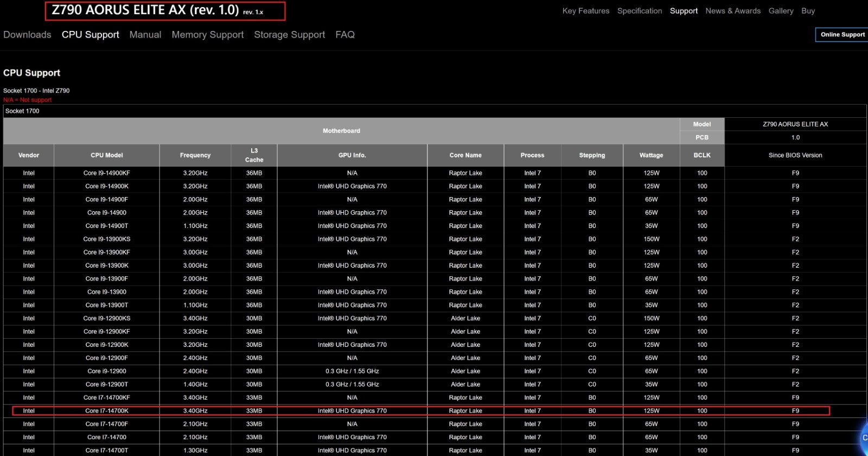Switch to Storage Support tab
868x456 pixels.
pos(290,35)
